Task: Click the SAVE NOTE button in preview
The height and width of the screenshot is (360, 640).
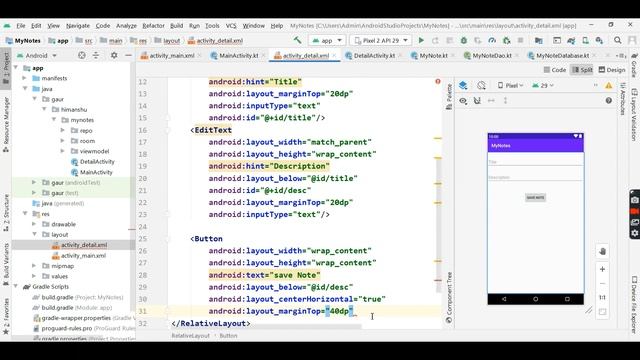Action: pyautogui.click(x=535, y=198)
